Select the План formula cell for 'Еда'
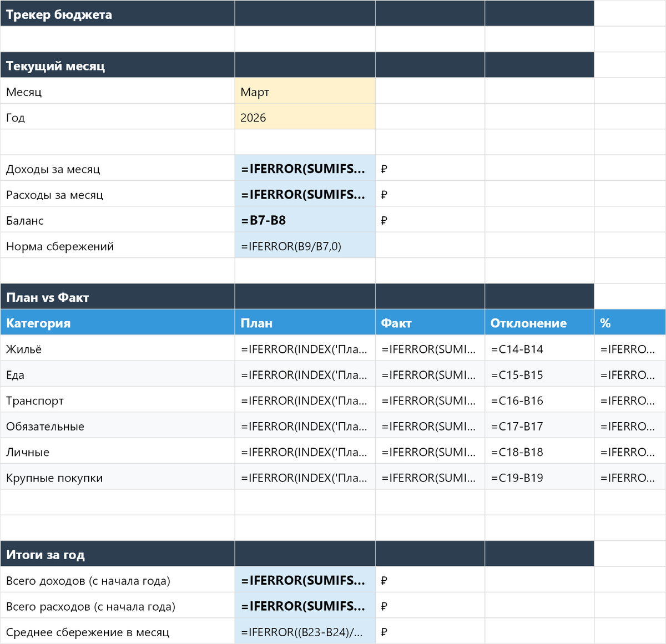The width and height of the screenshot is (666, 644). click(x=305, y=375)
